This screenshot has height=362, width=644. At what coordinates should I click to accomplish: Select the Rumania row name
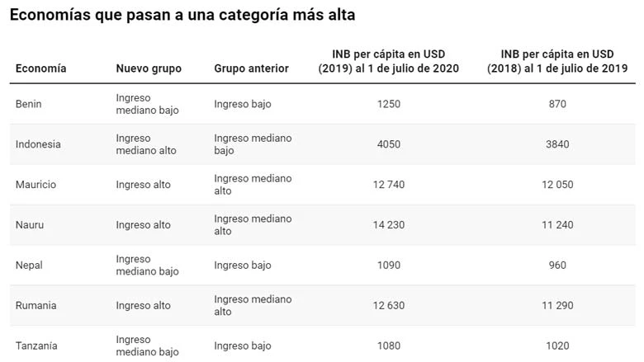pos(36,306)
